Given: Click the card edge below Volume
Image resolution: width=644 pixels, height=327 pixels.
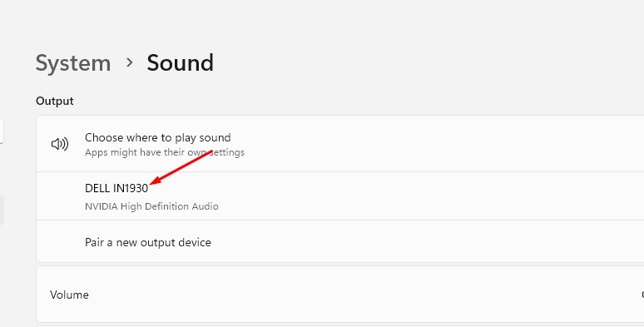Looking at the screenshot, I should point(340,325).
